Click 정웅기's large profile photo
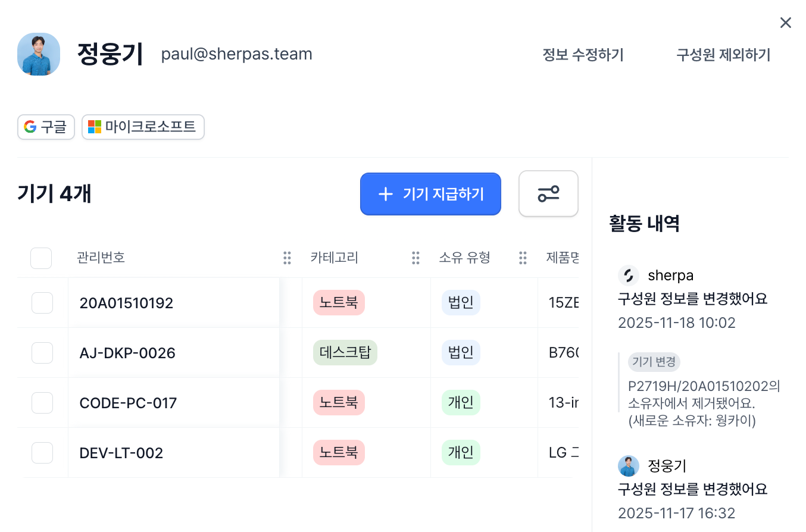The width and height of the screenshot is (806, 532). pyautogui.click(x=39, y=54)
